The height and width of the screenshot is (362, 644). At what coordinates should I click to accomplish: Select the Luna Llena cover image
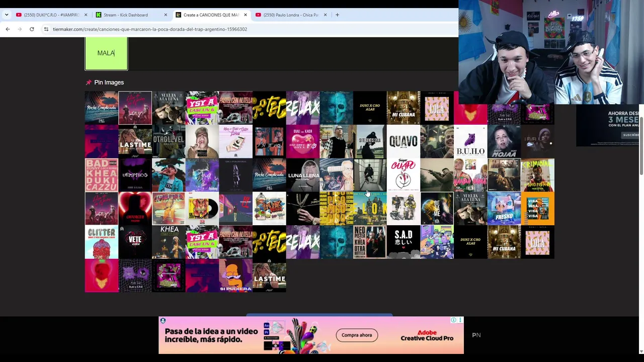pos(303,175)
